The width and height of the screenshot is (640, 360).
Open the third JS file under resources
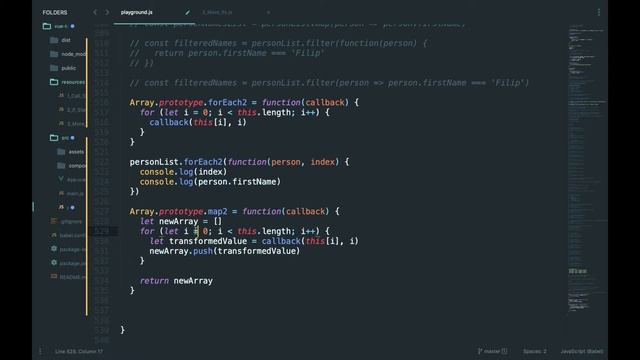pyautogui.click(x=73, y=123)
